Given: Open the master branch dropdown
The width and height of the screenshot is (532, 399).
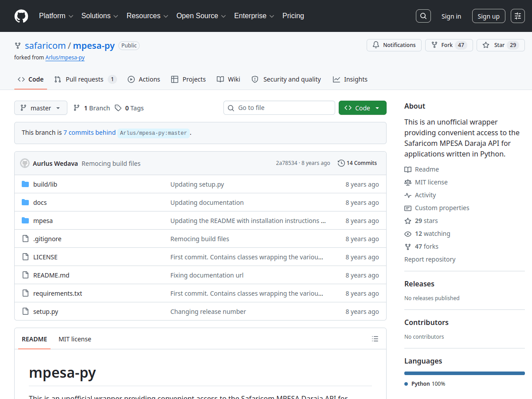Looking at the screenshot, I should pyautogui.click(x=41, y=108).
